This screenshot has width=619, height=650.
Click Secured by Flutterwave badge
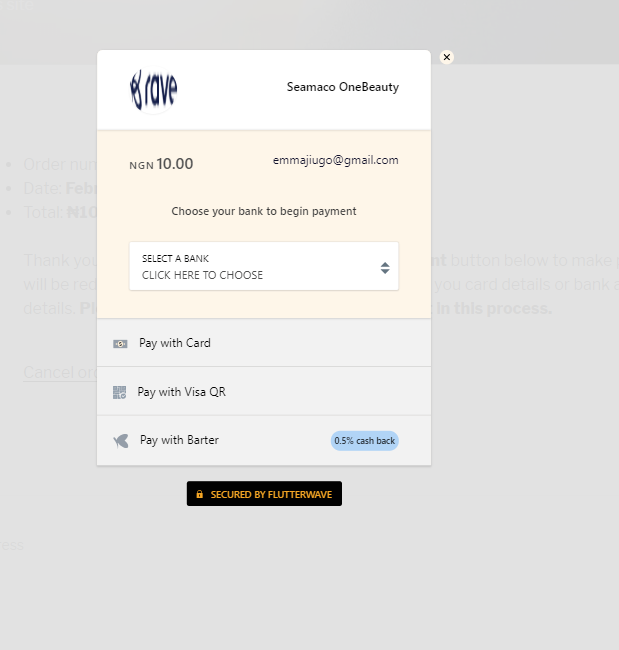[264, 494]
